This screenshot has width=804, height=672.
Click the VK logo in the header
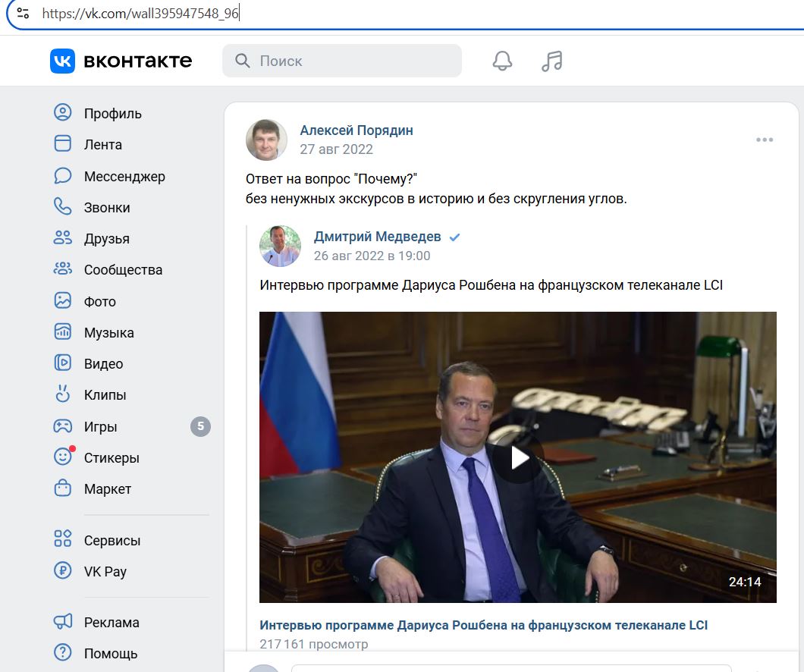pos(63,60)
